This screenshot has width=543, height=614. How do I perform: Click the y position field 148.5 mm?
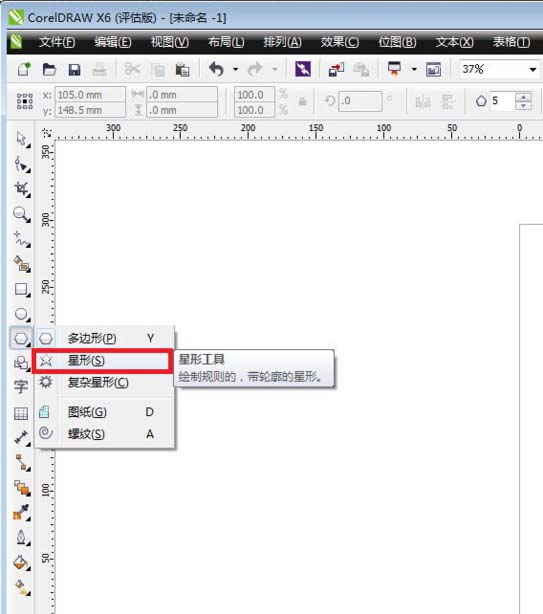click(x=90, y=110)
